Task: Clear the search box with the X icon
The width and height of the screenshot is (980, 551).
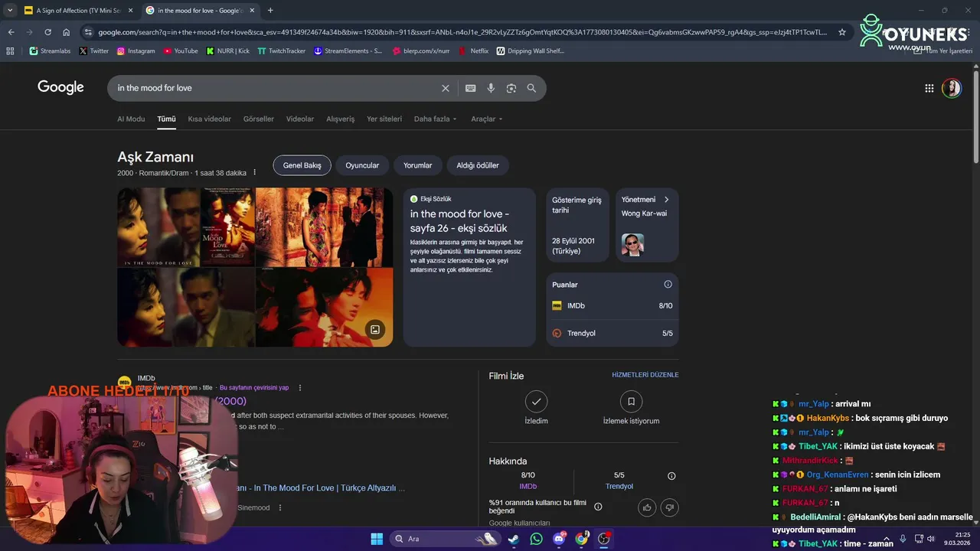Action: 446,88
